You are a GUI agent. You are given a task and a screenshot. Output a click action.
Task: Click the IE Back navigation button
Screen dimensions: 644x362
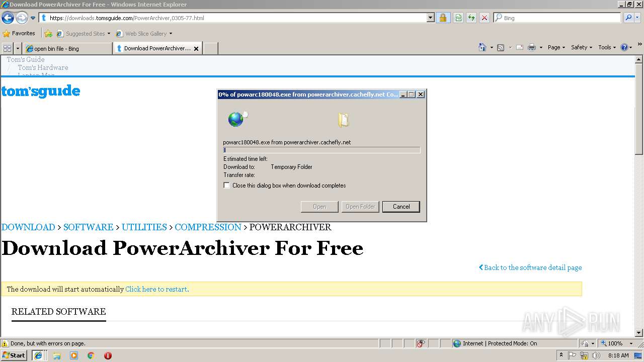click(8, 18)
